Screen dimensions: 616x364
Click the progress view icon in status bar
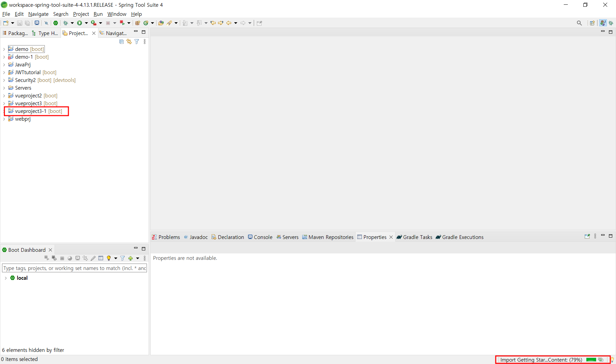click(600, 360)
